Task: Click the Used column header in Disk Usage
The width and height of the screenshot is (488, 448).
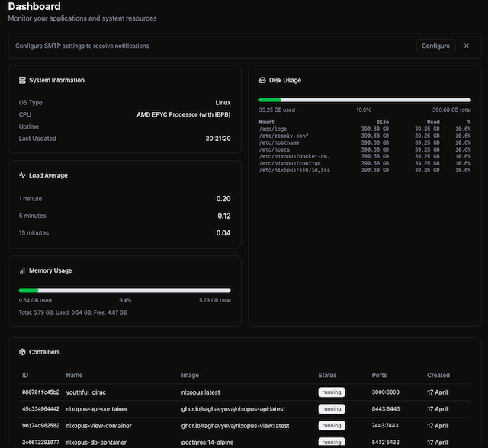Action: [x=433, y=122]
